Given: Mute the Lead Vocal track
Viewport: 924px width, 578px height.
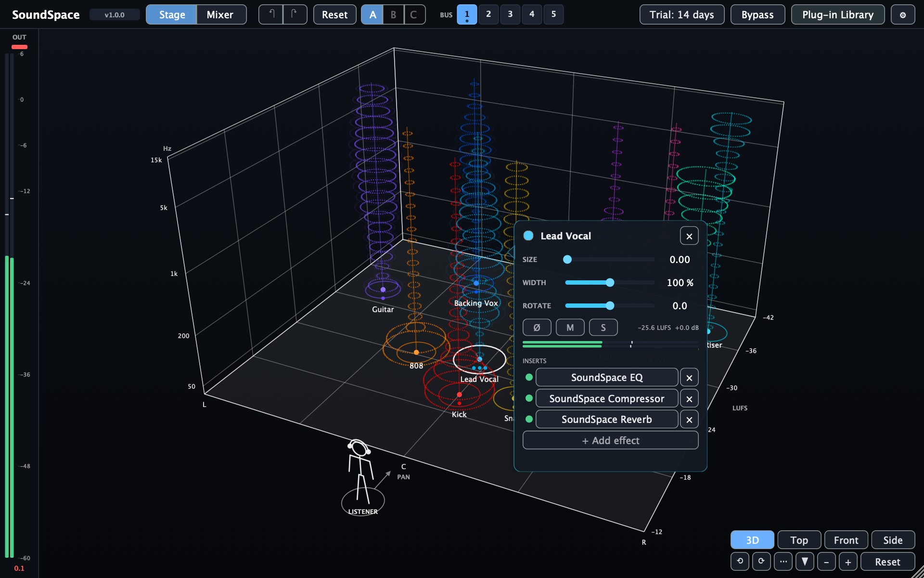Looking at the screenshot, I should [570, 328].
